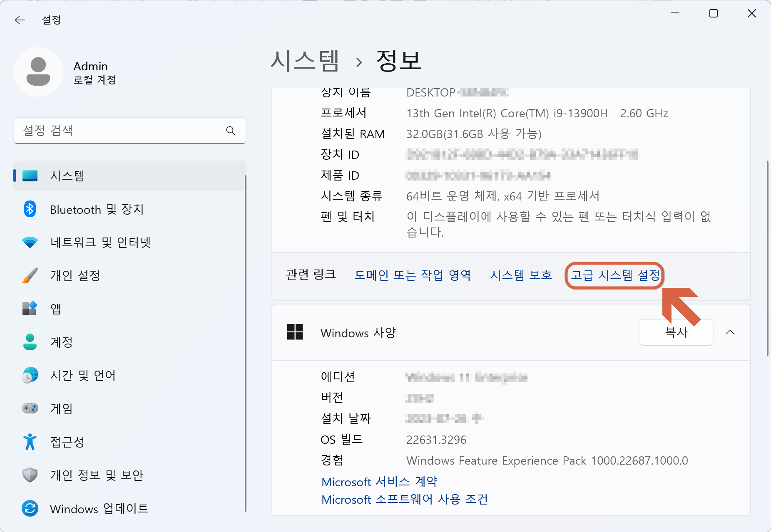Click the Windows logo in Windows 사양
771x532 pixels.
pos(295,332)
